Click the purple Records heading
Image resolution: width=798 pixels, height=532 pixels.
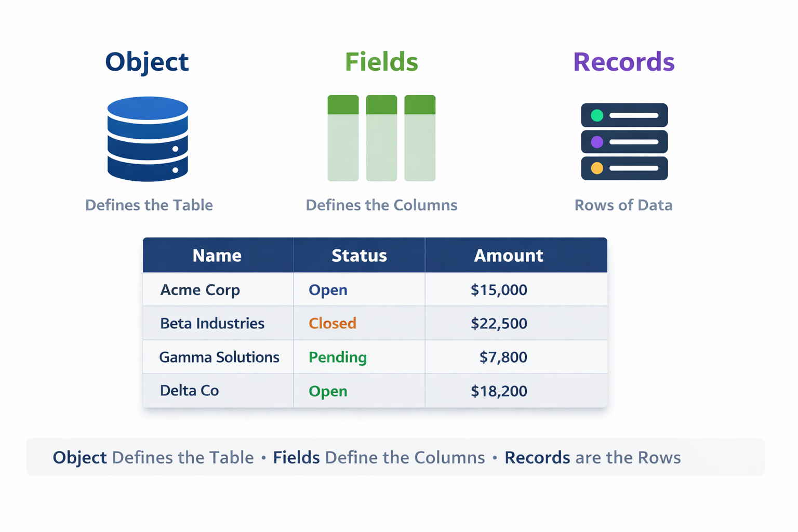click(x=623, y=62)
